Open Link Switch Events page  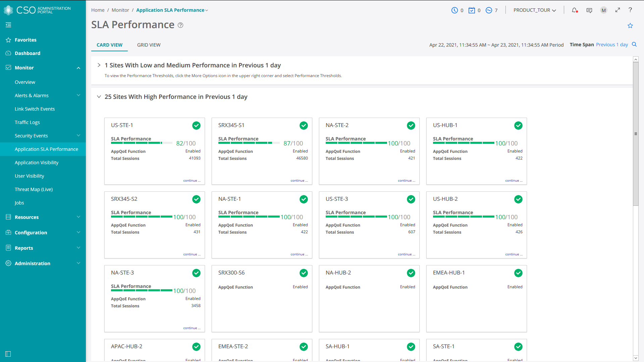[x=35, y=109]
